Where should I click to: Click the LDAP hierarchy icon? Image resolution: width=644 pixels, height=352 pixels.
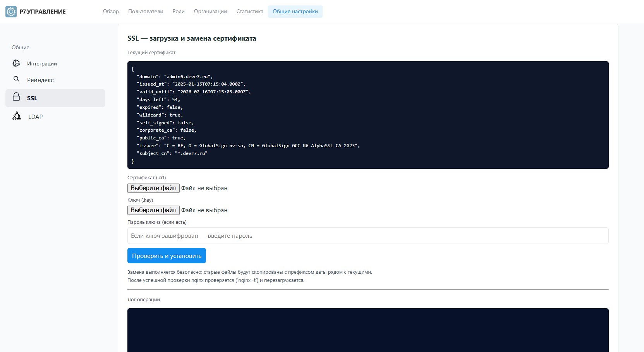pyautogui.click(x=17, y=116)
